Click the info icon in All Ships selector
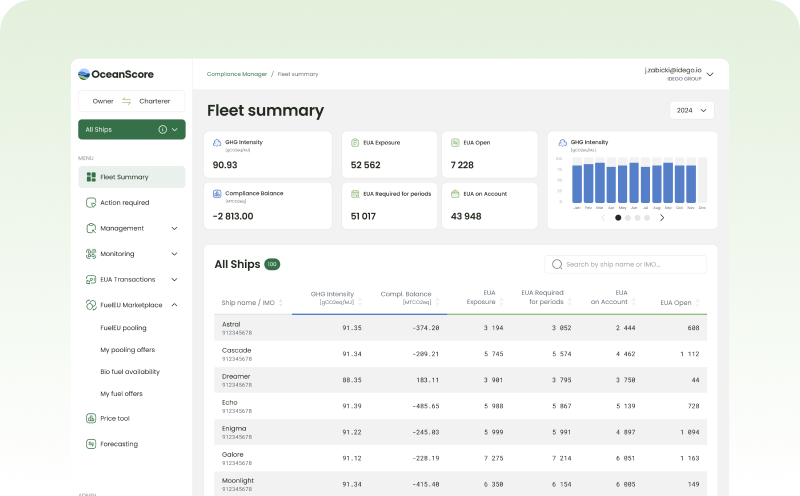Viewport: 800px width, 496px height. point(162,130)
